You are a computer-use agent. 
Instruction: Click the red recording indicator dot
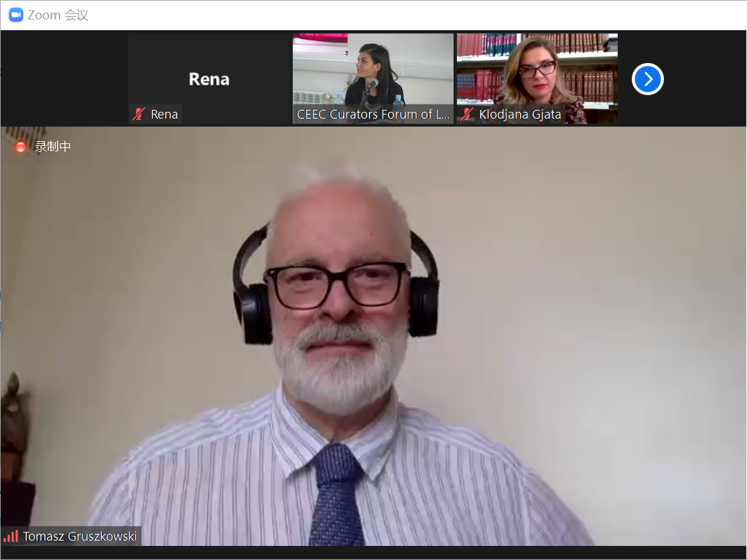click(21, 147)
